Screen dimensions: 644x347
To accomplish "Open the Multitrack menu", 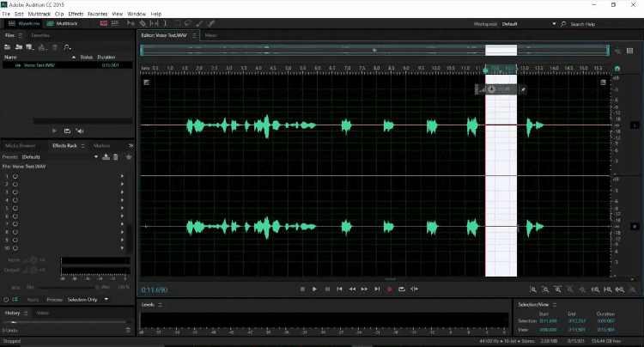I will tap(39, 14).
